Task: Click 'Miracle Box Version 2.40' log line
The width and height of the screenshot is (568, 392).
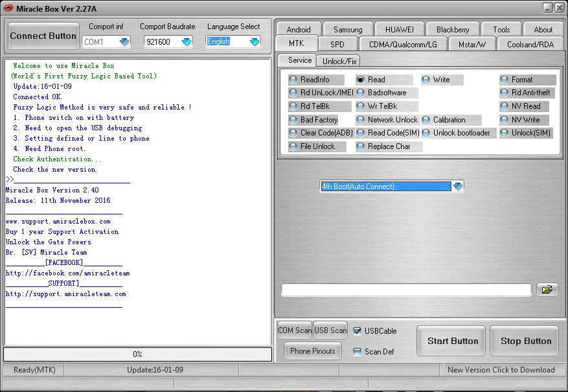Action: (52, 190)
